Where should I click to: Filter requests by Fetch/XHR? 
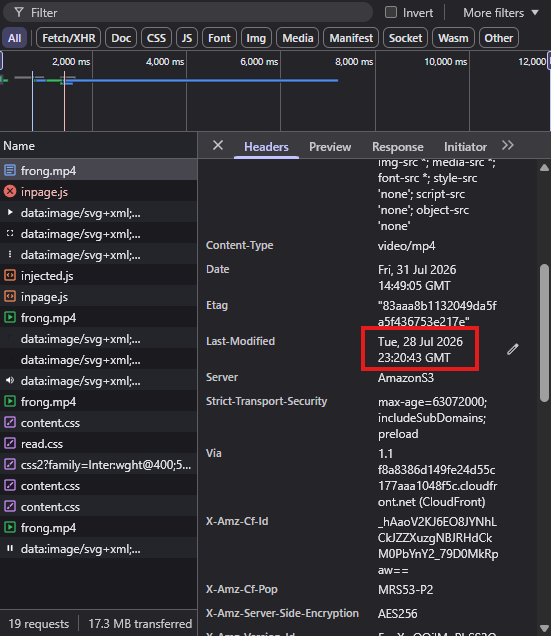pos(69,38)
